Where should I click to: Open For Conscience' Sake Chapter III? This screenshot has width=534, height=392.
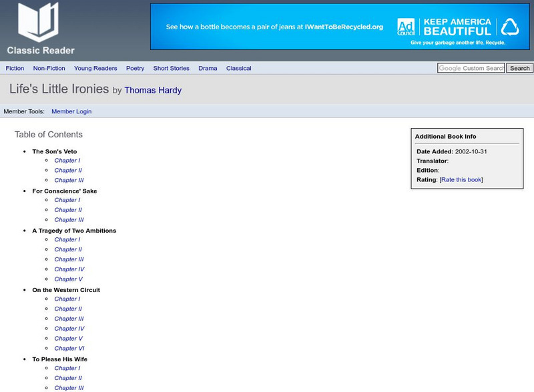point(69,219)
